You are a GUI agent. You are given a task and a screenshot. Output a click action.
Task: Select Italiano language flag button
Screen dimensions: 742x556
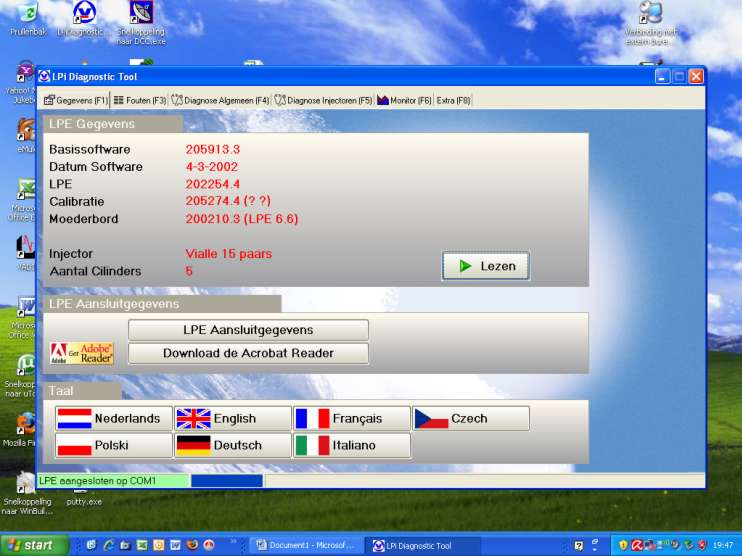click(x=351, y=445)
